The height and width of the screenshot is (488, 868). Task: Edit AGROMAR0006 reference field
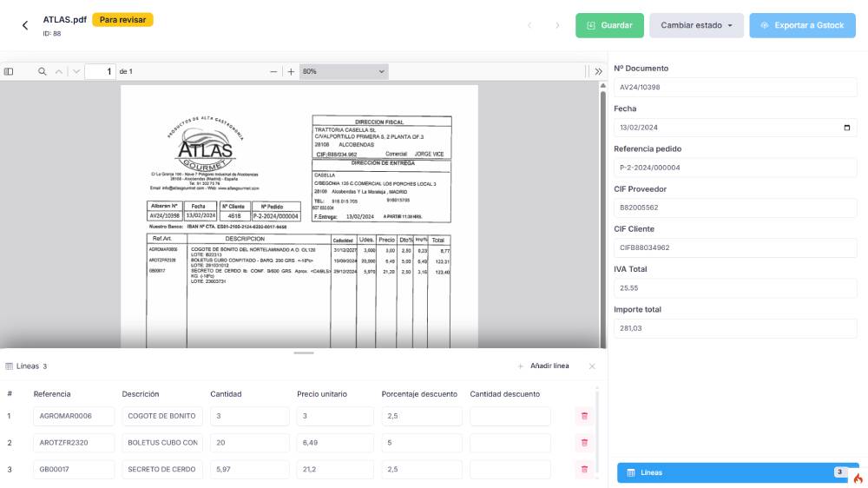(x=74, y=416)
